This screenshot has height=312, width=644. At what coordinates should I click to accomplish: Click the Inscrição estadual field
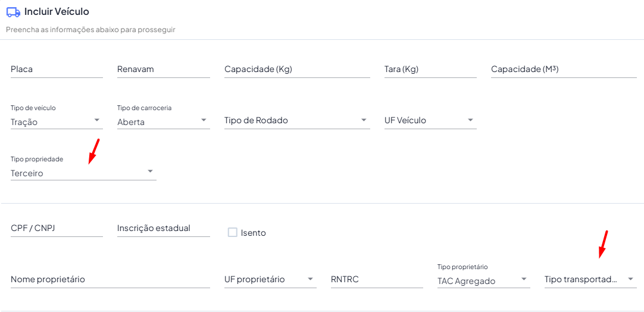163,228
